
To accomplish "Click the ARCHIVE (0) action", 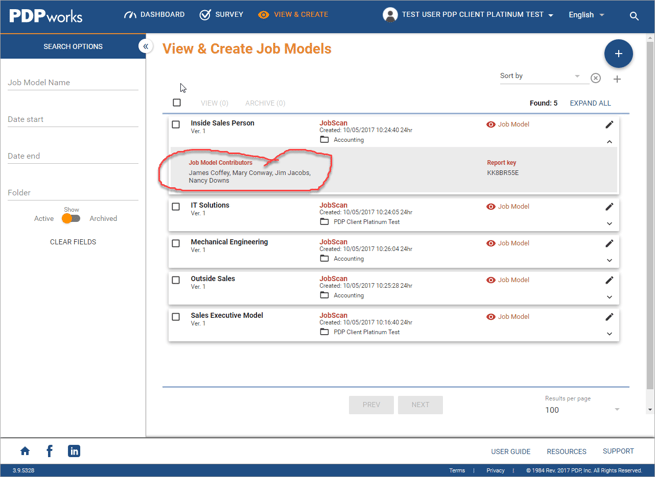I will [x=265, y=103].
